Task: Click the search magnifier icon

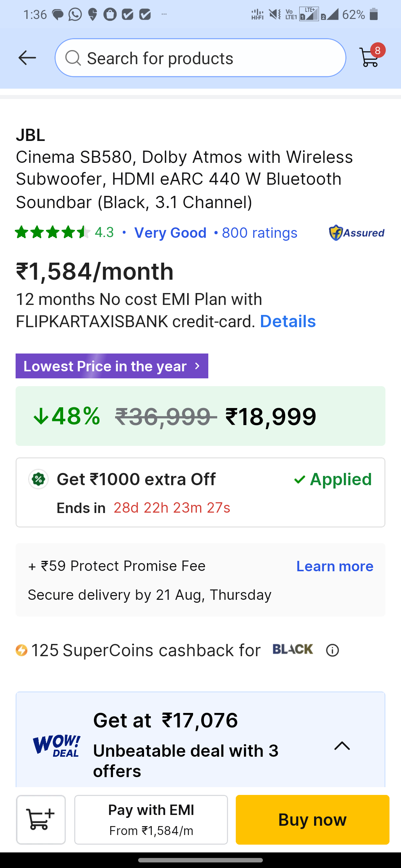Action: [73, 58]
